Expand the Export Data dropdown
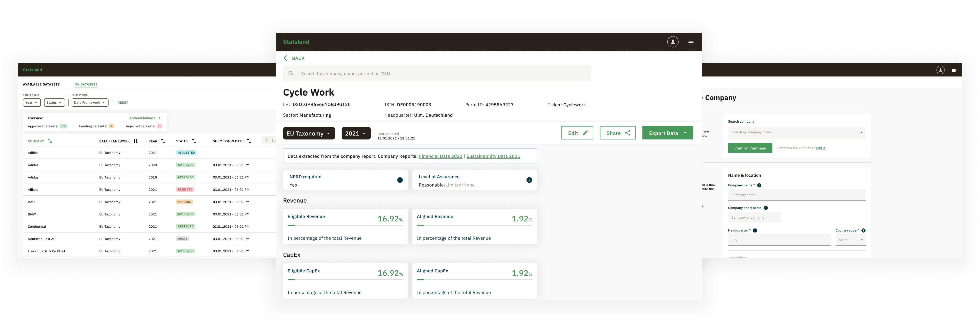980x333 pixels. [x=685, y=133]
